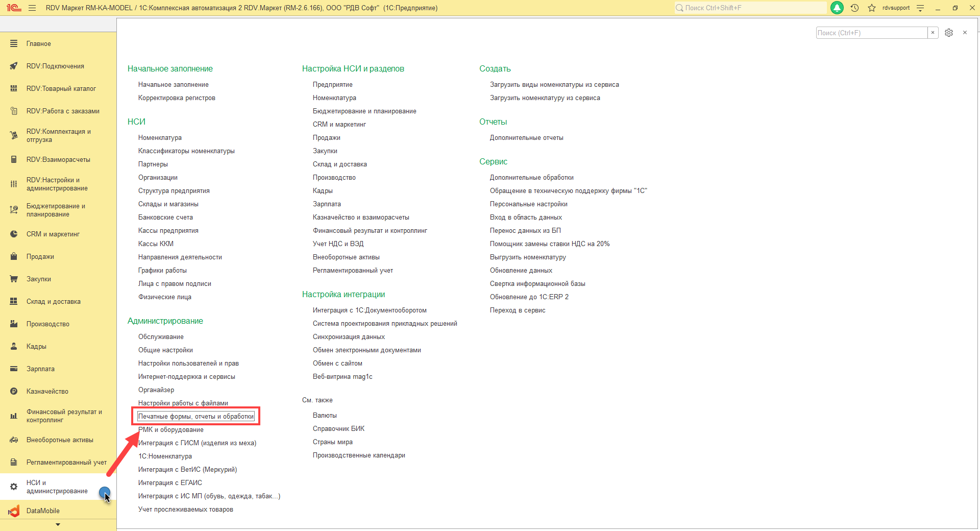Open RDV:Настройки и администрирование section icon
980x531 pixels.
[14, 184]
